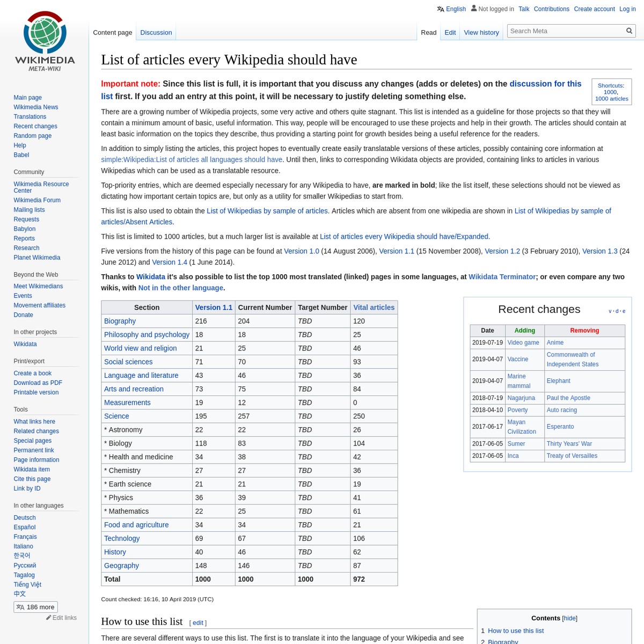Click the language translation icon beside English
The width and height of the screenshot is (644, 644).
coord(441,9)
